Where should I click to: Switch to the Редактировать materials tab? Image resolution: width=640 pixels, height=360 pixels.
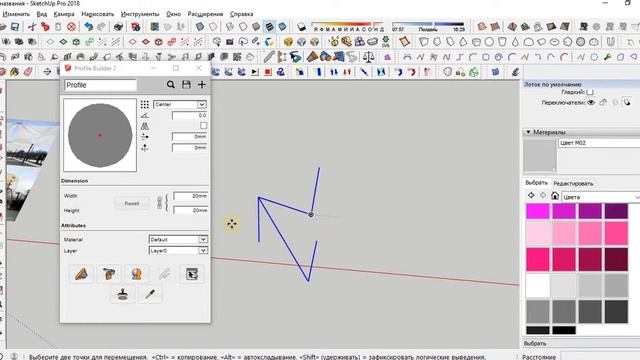click(573, 183)
